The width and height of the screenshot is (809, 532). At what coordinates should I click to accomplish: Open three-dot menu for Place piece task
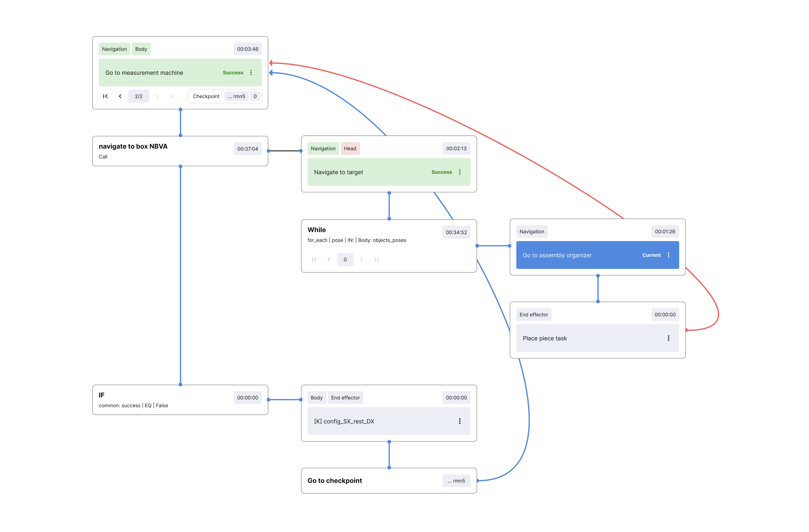coord(668,338)
